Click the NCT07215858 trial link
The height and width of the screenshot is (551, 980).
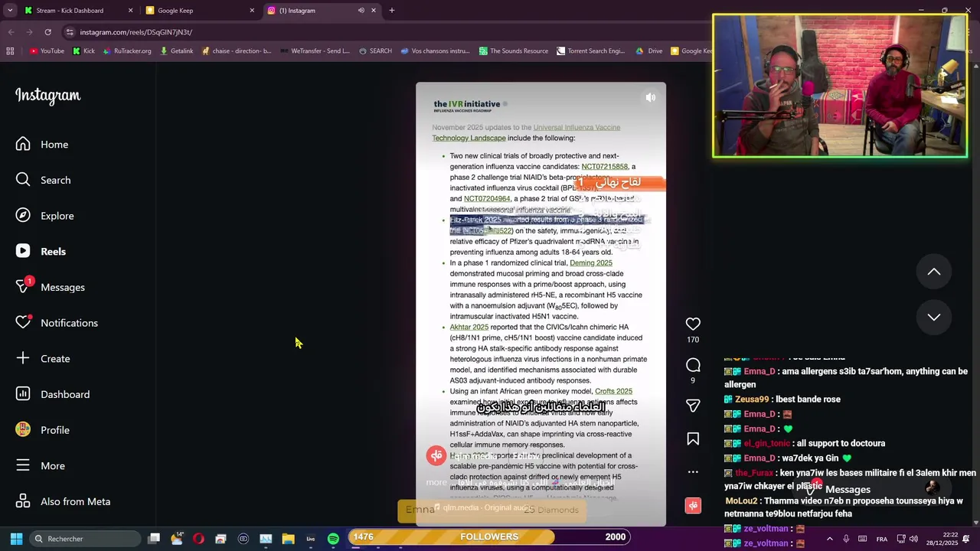pos(604,166)
